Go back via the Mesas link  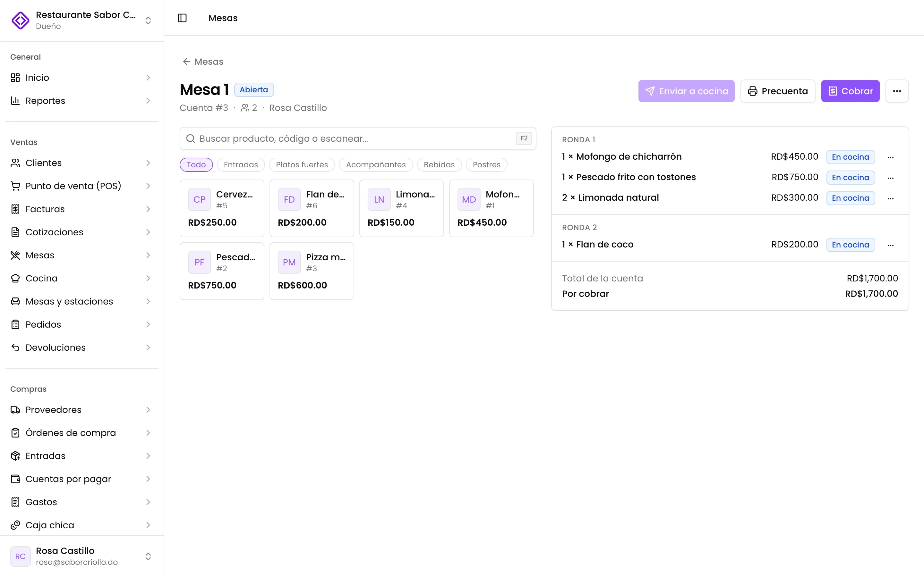click(203, 62)
